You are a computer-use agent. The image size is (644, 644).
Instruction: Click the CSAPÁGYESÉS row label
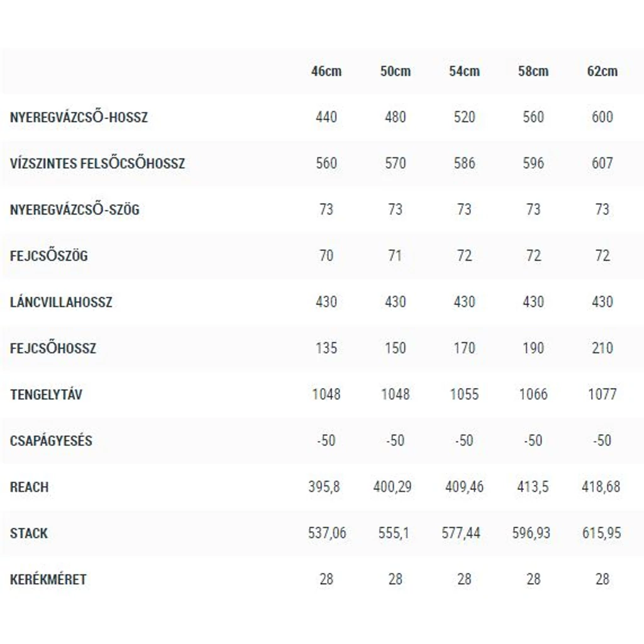[x=51, y=440]
